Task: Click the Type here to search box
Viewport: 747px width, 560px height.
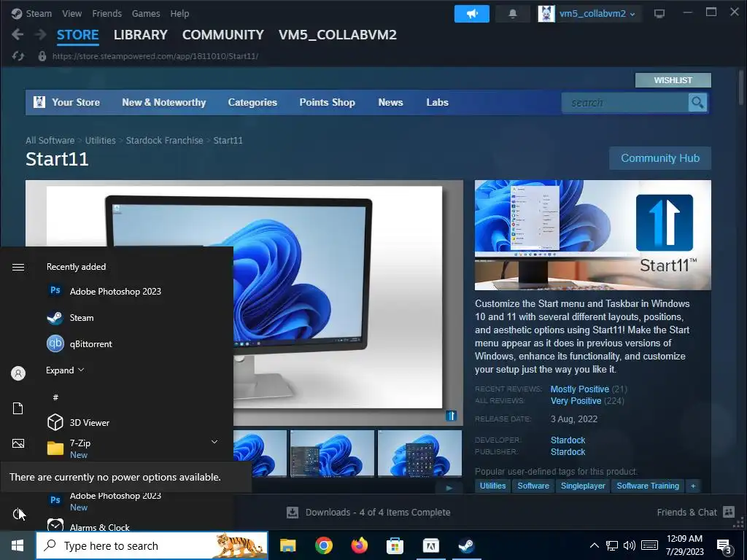Action: (x=152, y=545)
